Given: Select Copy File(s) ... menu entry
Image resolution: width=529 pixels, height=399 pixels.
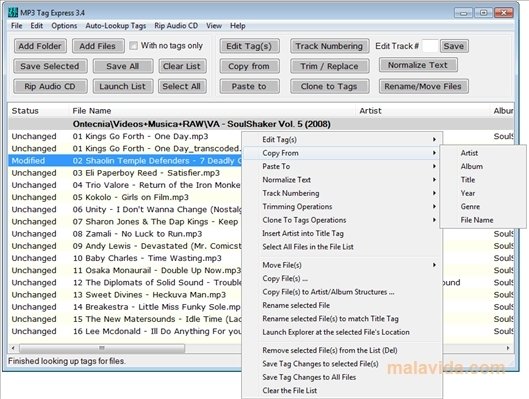Looking at the screenshot, I should 342,279.
